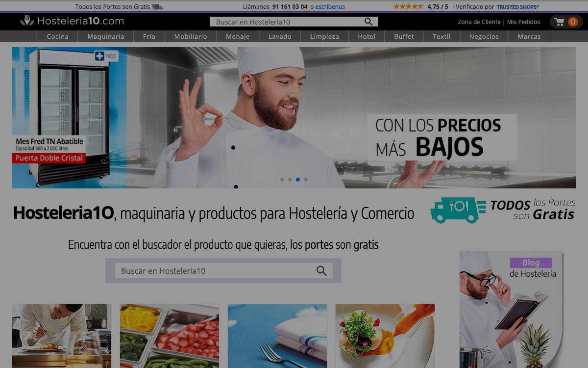Open the Hotel menu

(x=367, y=36)
